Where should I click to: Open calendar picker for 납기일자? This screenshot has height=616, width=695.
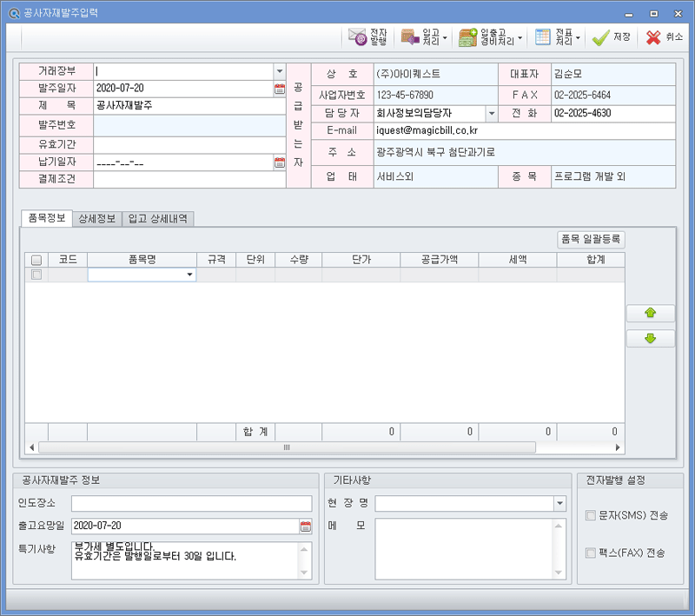pyautogui.click(x=280, y=162)
